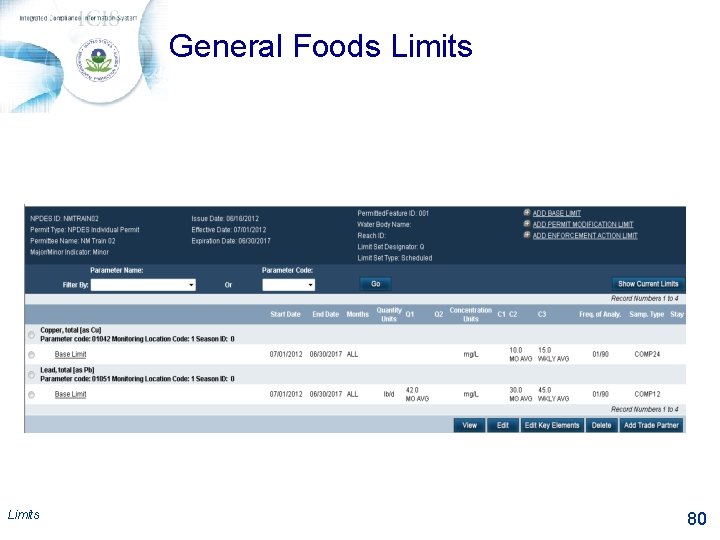Viewport: 720px width, 540px height.
Task: Click the Go filter button
Action: coord(375,284)
